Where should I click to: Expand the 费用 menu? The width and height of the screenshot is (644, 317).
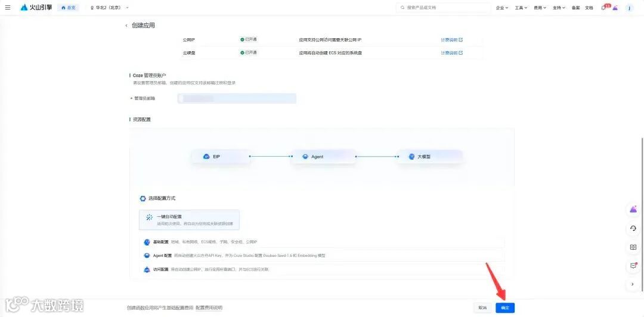pos(540,8)
